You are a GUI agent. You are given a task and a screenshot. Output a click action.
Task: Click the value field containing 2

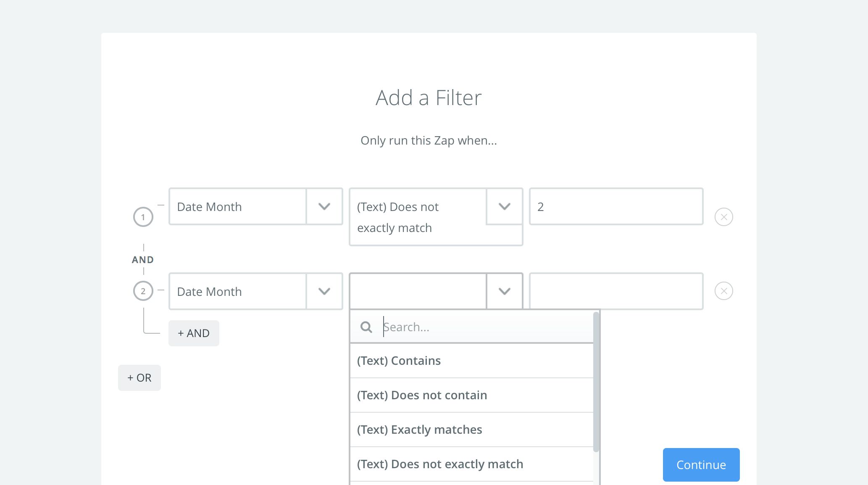click(x=616, y=206)
